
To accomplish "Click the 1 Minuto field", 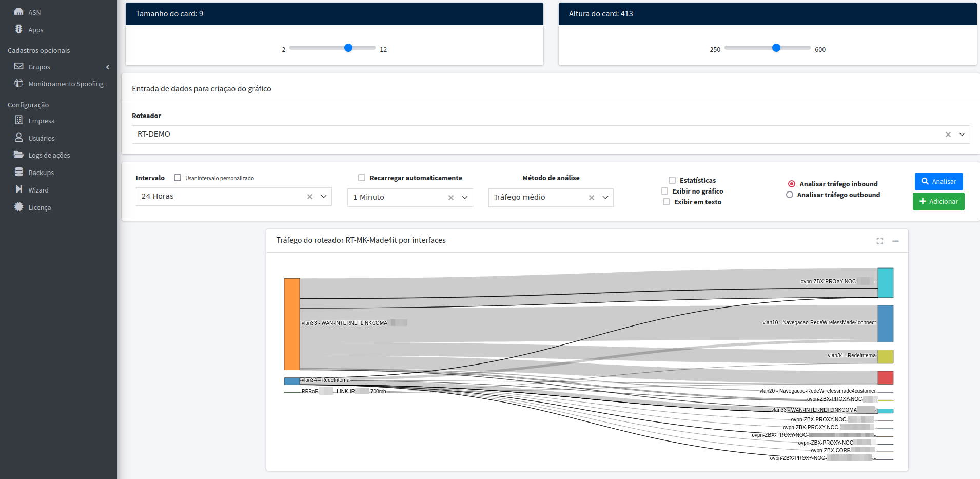I will tap(410, 198).
